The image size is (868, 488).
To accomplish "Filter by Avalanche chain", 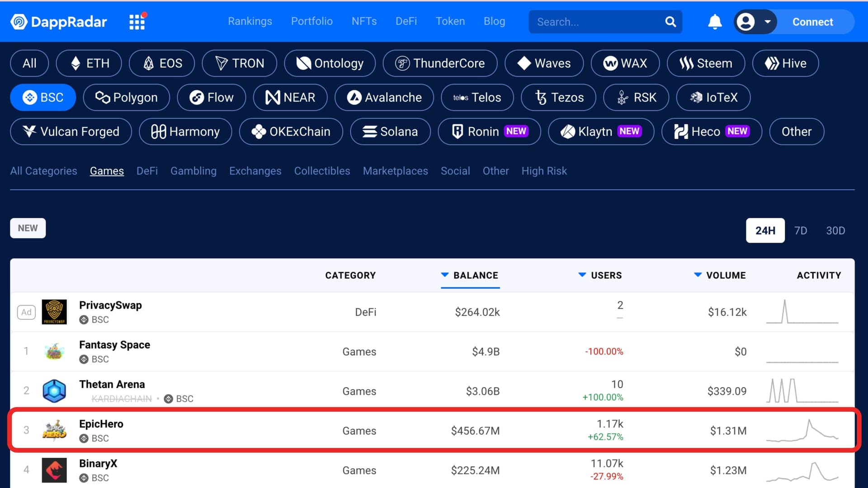I will point(384,98).
